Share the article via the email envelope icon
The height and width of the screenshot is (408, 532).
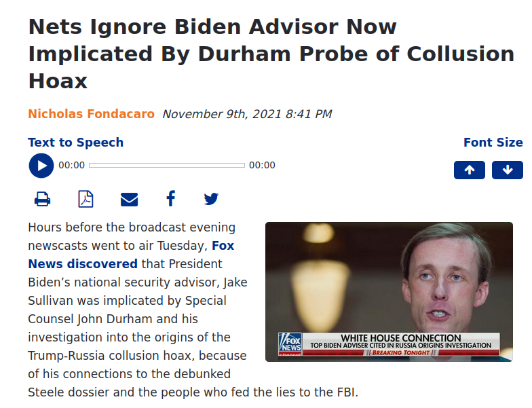pyautogui.click(x=129, y=200)
